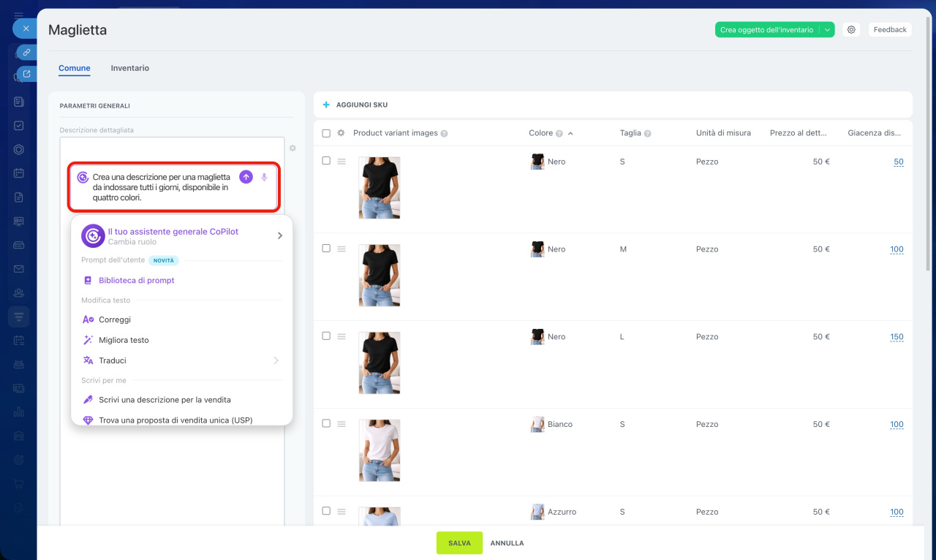Switch to the Inventario tab
Viewport: 936px width, 560px height.
pos(130,68)
